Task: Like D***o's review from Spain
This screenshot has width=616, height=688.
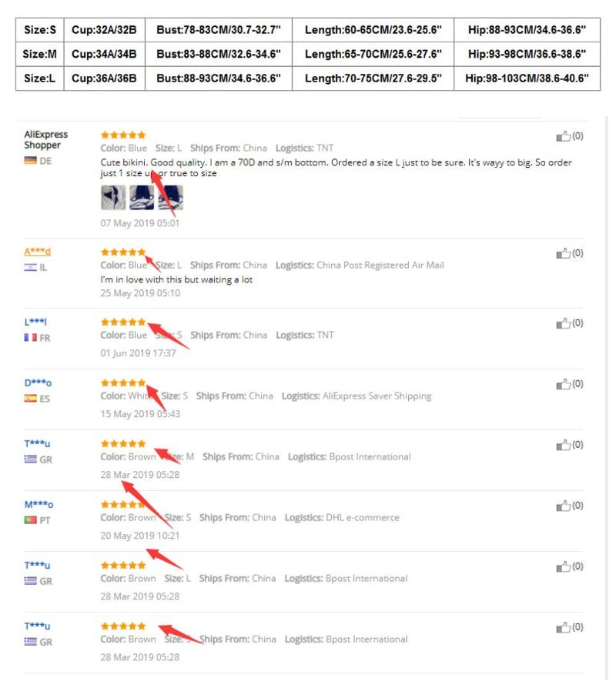Action: point(564,384)
